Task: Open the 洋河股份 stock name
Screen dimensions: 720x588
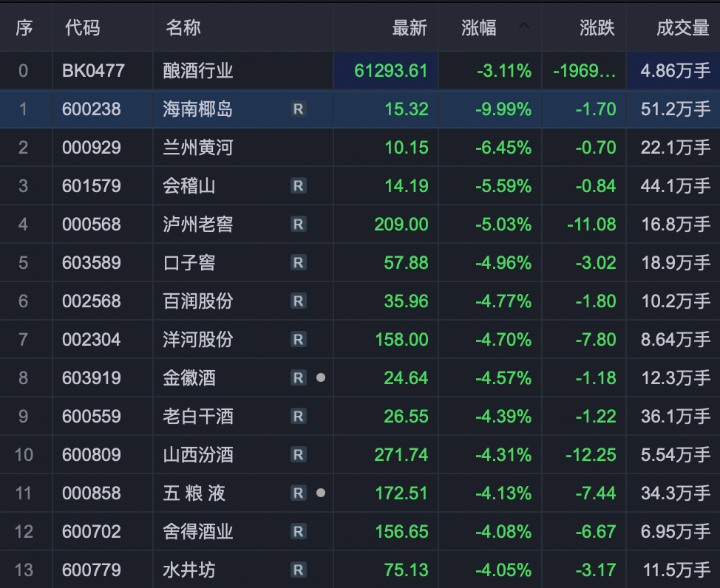Action: tap(198, 340)
